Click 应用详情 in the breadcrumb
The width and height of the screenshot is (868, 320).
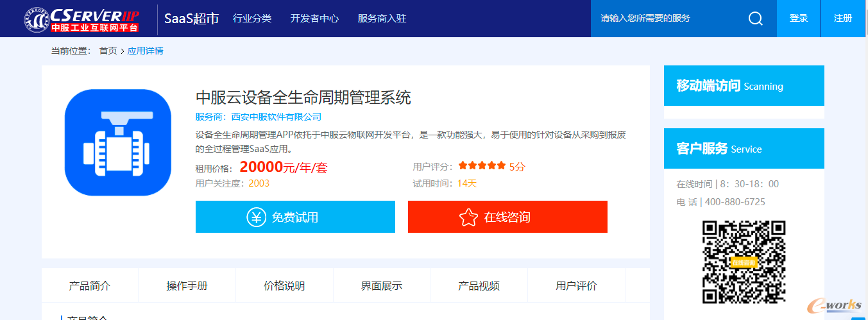coord(146,51)
